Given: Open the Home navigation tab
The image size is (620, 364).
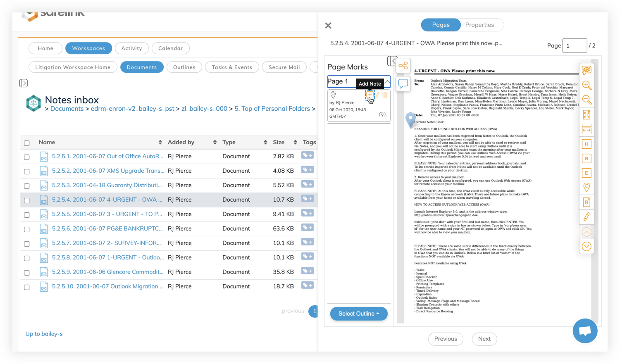Looking at the screenshot, I should click(x=45, y=48).
